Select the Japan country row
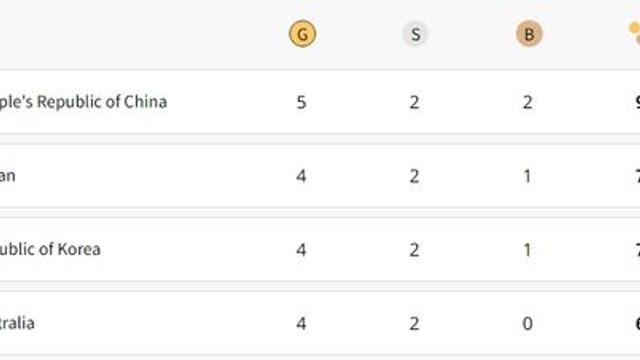This screenshot has width=640, height=360. (320, 176)
